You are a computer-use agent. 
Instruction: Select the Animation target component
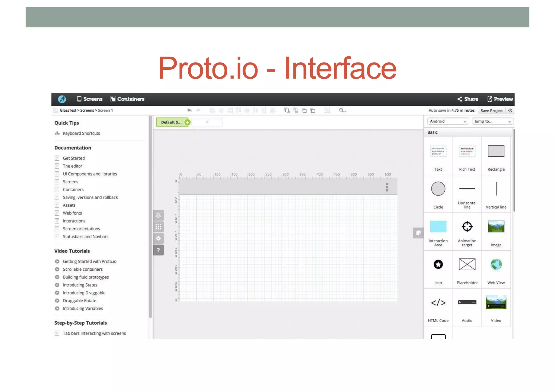coord(467,232)
